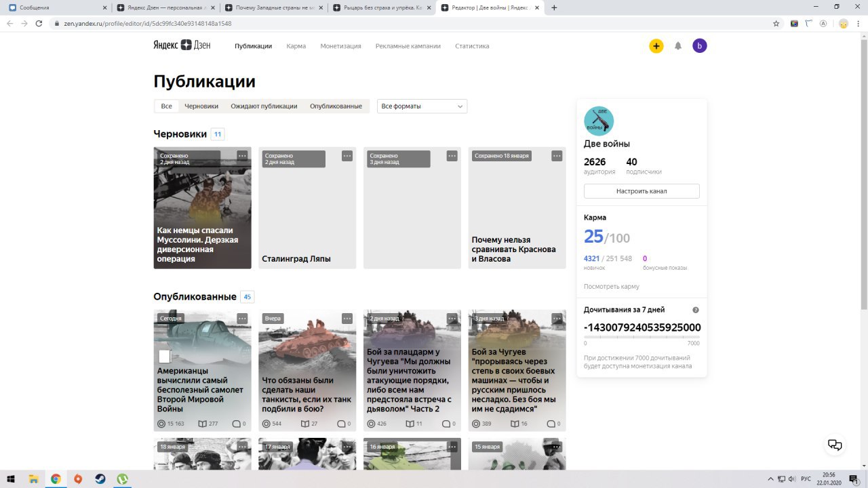
Task: Click views count icon on Американцы article
Action: (x=161, y=424)
